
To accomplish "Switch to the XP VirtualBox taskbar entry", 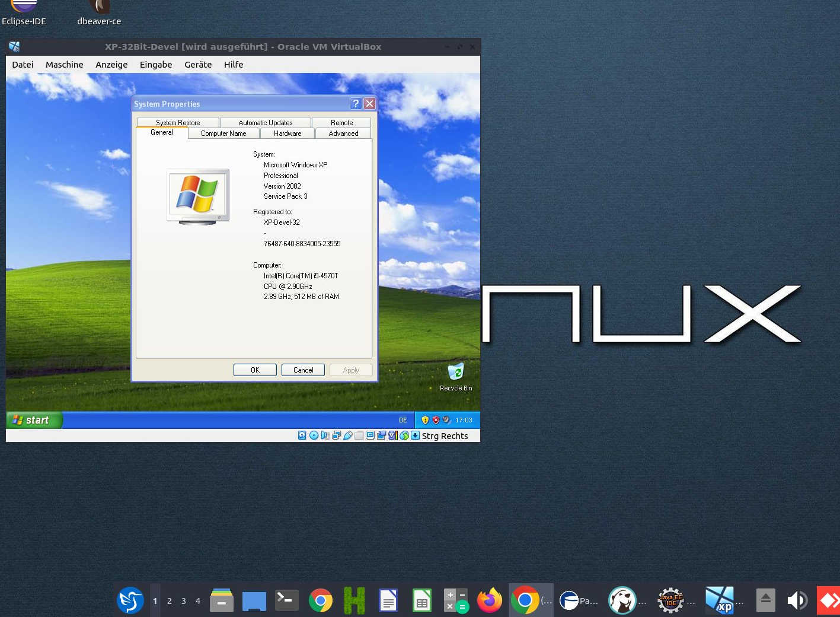I will (x=726, y=600).
